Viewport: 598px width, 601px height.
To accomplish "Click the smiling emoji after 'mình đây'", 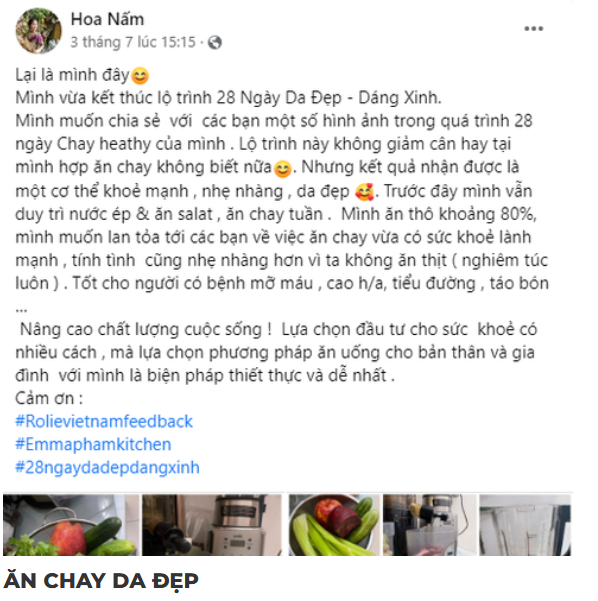I will (140, 76).
